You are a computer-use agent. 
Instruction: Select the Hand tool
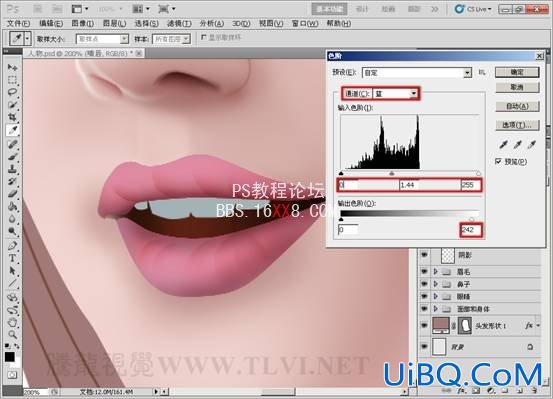12,322
